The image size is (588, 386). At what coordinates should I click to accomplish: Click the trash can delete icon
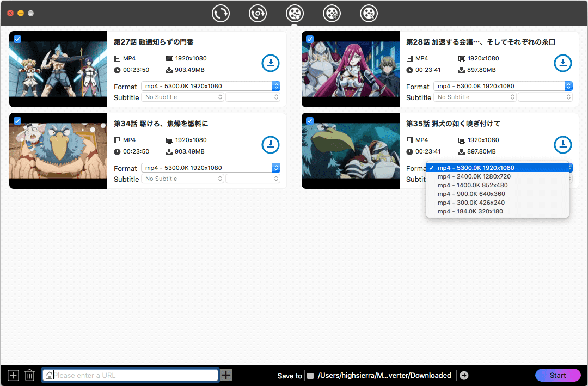click(x=29, y=375)
